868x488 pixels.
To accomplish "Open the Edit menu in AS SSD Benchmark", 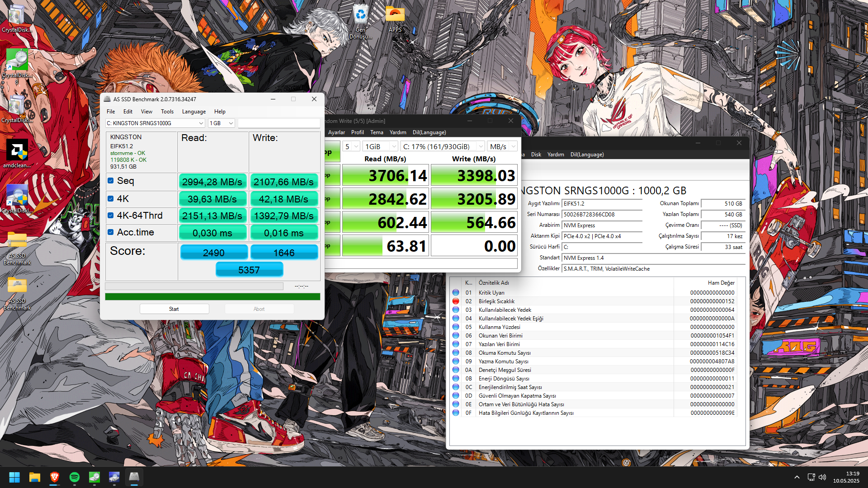I will 128,112.
